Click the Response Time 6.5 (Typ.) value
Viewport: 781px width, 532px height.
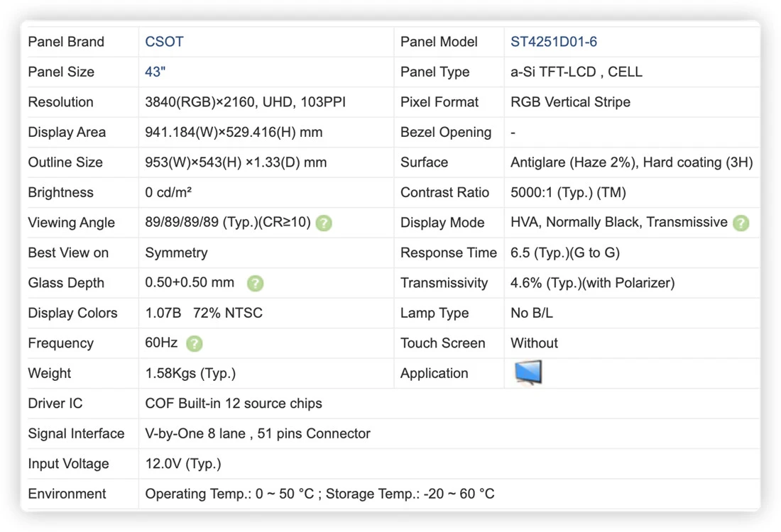coord(565,253)
